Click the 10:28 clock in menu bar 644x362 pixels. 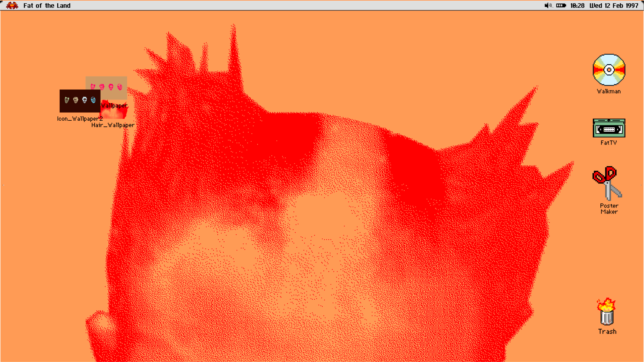point(577,5)
